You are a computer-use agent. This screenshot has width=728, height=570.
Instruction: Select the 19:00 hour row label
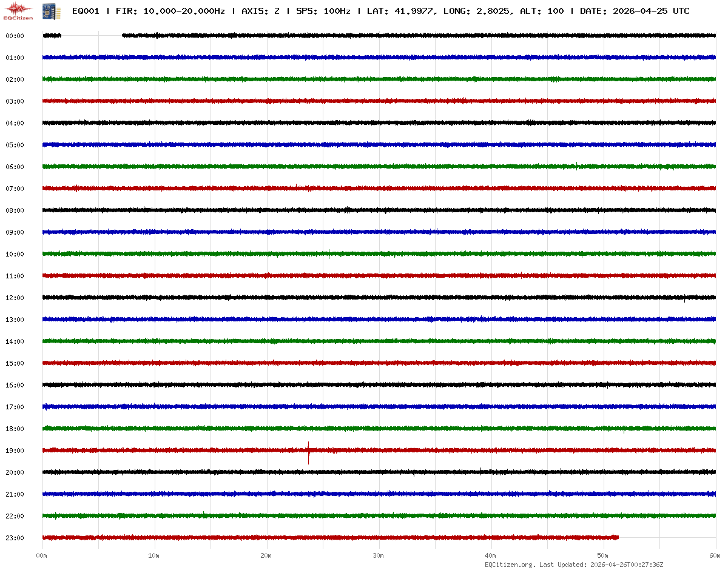[15, 451]
